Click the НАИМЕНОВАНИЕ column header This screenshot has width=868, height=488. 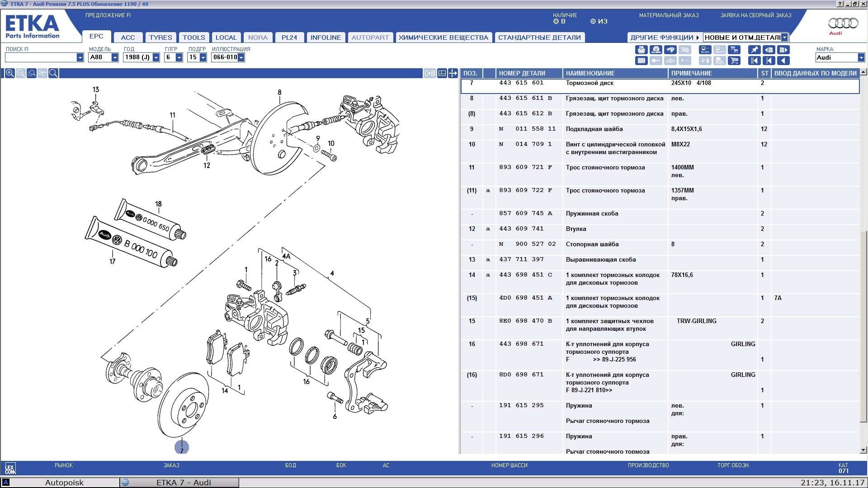click(x=615, y=73)
